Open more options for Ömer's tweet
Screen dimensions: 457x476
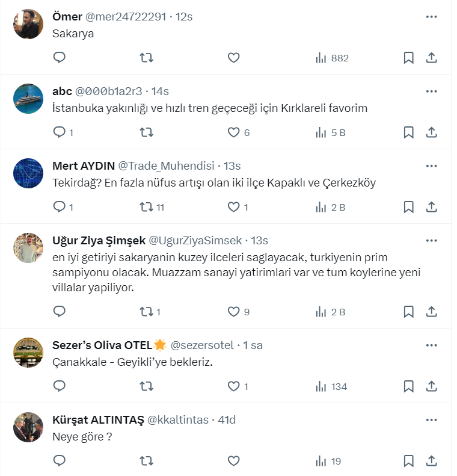(431, 17)
